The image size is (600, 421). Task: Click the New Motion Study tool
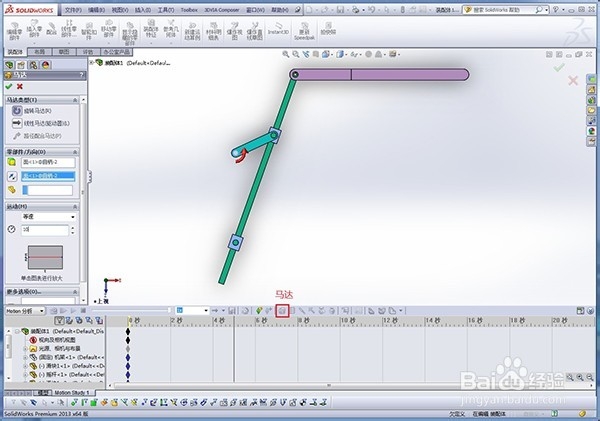click(x=192, y=31)
